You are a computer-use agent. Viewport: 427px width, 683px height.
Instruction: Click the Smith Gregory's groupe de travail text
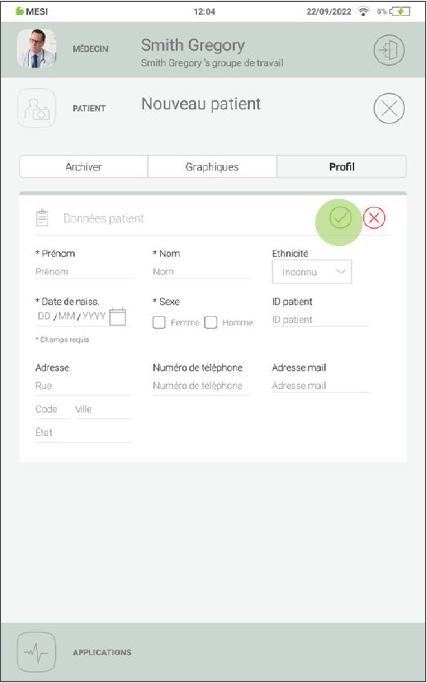[x=212, y=63]
